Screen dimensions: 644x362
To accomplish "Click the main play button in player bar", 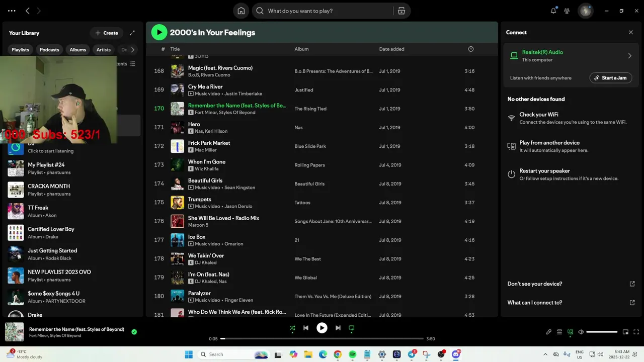I will click(322, 328).
